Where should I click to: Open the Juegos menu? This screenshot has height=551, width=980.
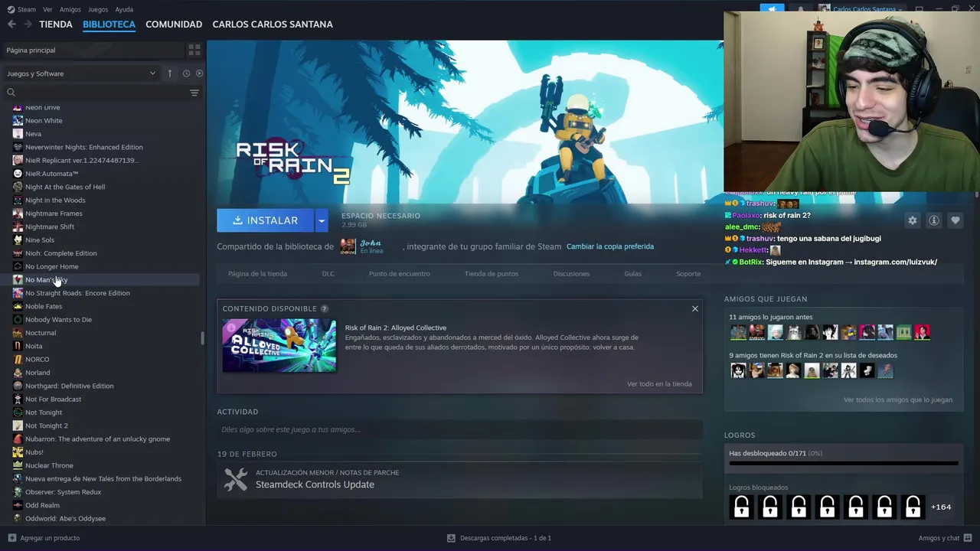[98, 9]
